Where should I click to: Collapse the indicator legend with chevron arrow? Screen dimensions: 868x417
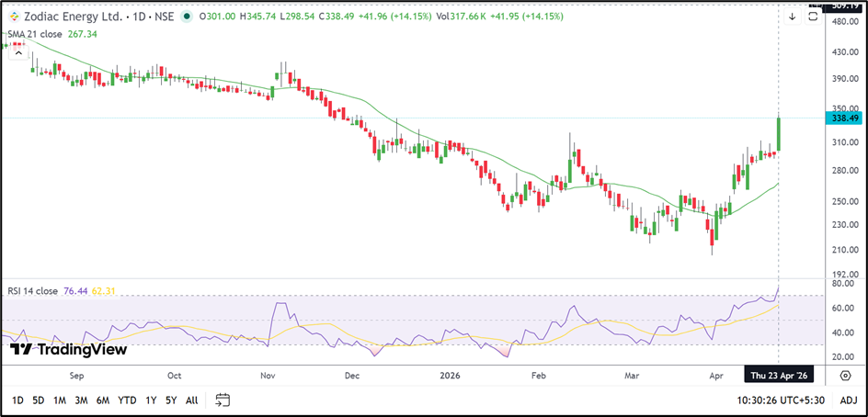[x=17, y=54]
